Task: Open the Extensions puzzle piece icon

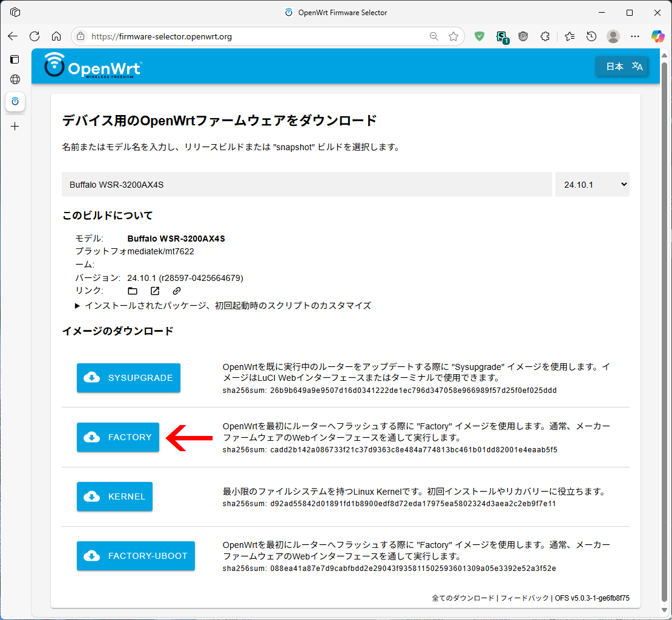Action: click(545, 36)
